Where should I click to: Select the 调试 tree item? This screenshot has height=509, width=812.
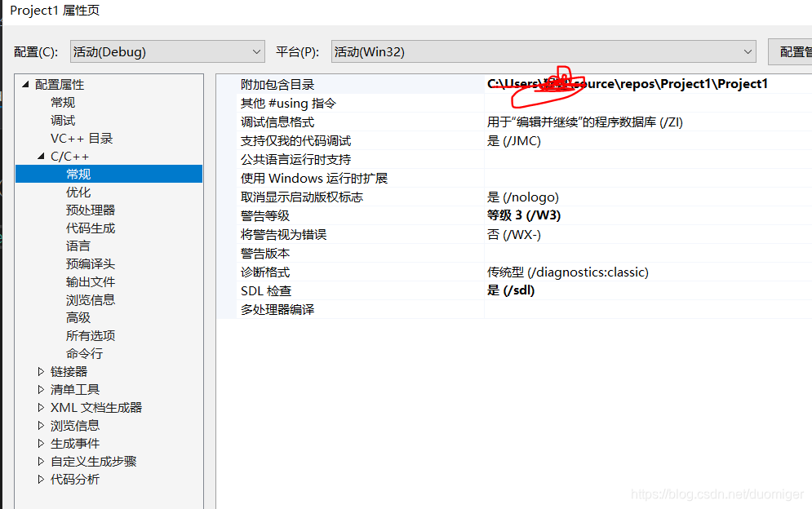[x=63, y=120]
